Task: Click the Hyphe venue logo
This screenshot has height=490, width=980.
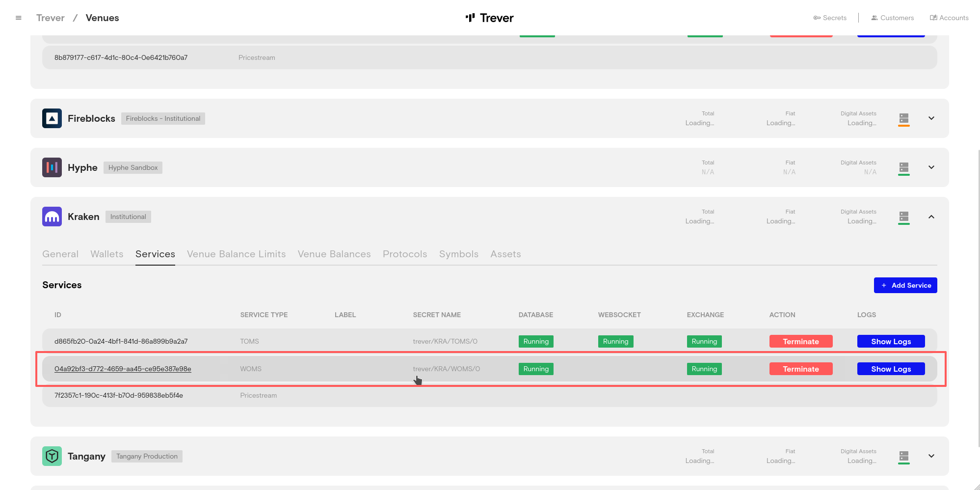Action: pyautogui.click(x=52, y=167)
